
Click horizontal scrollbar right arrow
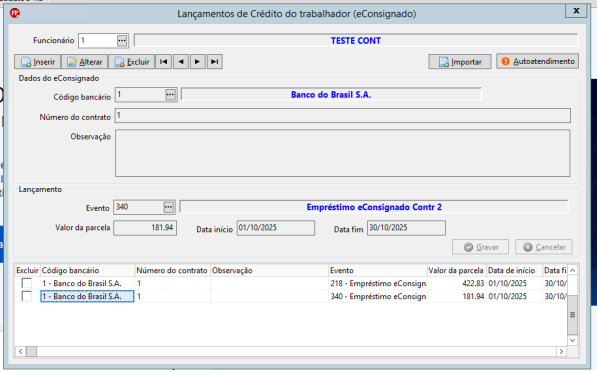[x=561, y=351]
